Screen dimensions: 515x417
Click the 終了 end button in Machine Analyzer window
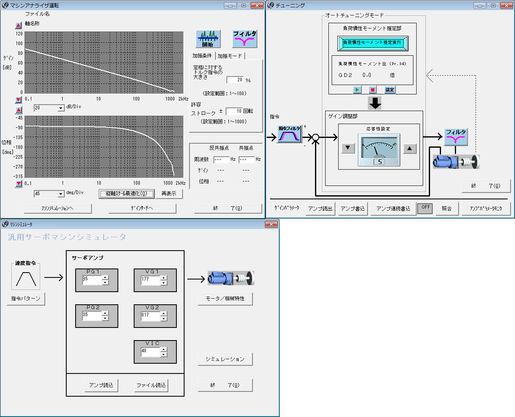pos(228,208)
